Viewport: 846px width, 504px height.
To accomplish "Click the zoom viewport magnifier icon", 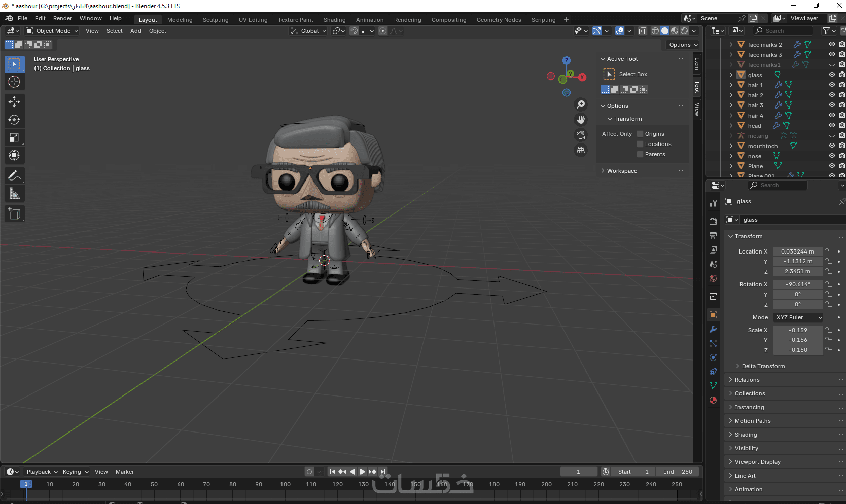I will click(581, 104).
